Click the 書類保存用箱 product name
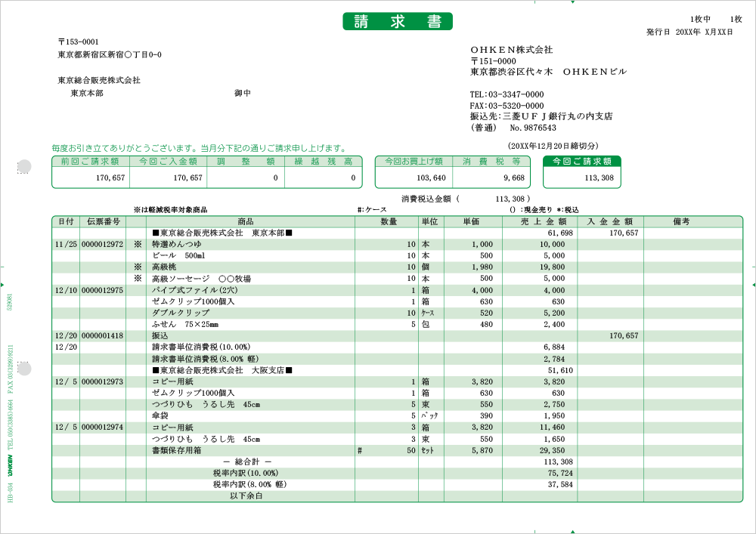The height and width of the screenshot is (534, 756). 176,450
